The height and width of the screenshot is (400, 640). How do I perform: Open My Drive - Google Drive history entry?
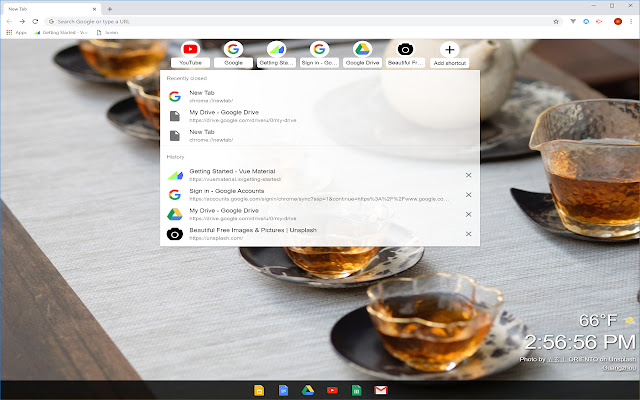(x=320, y=214)
